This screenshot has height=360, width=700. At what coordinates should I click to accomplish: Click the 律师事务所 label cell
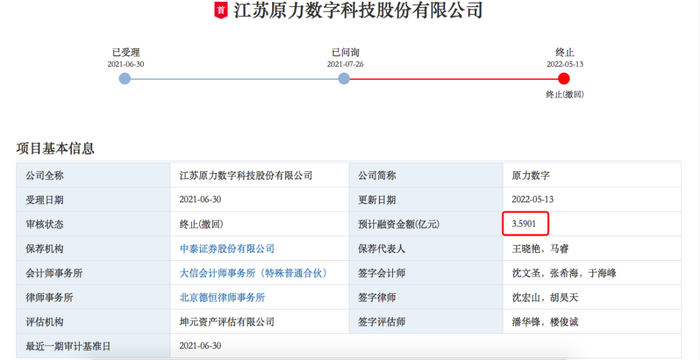93,297
